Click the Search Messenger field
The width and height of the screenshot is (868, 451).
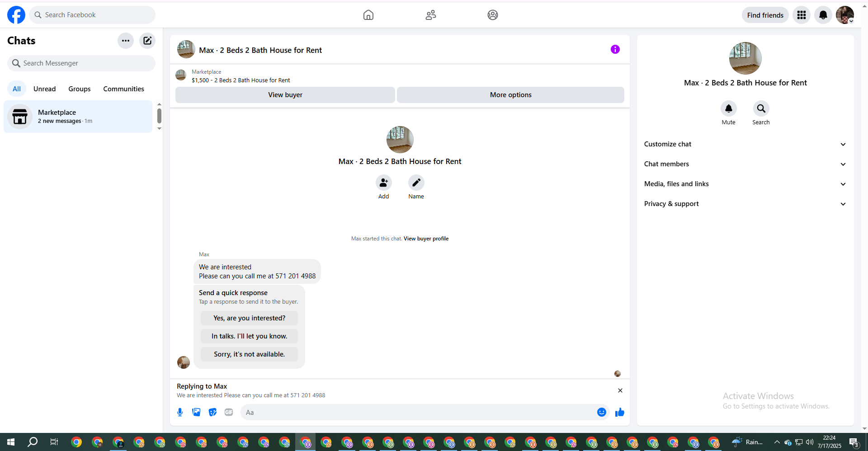point(81,63)
